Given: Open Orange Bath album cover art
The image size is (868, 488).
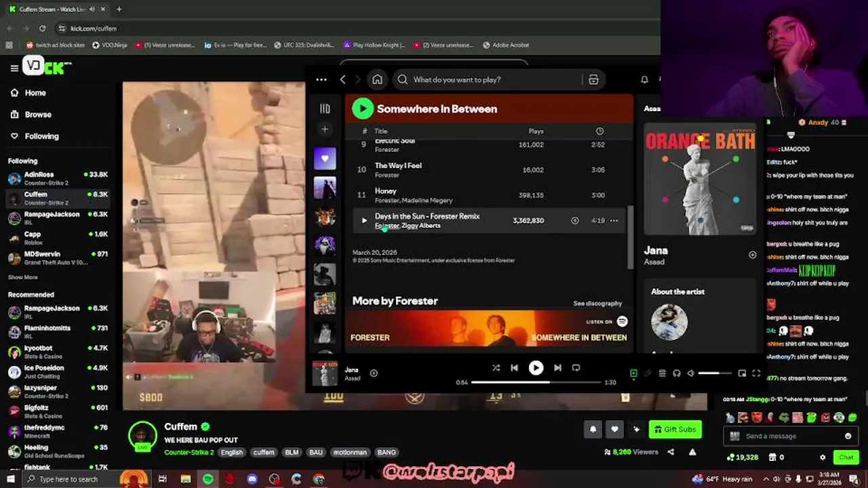Looking at the screenshot, I should pos(700,179).
